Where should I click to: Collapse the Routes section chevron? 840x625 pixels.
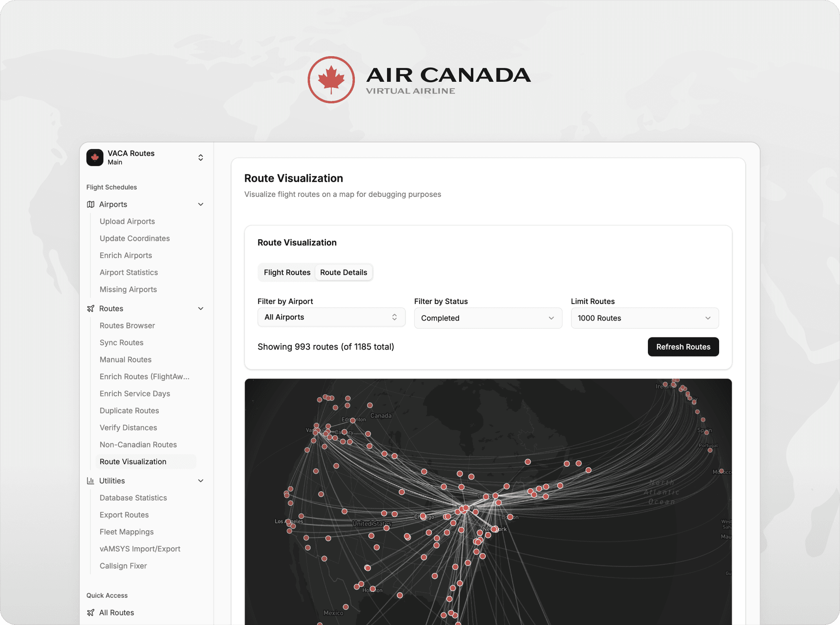click(x=201, y=308)
